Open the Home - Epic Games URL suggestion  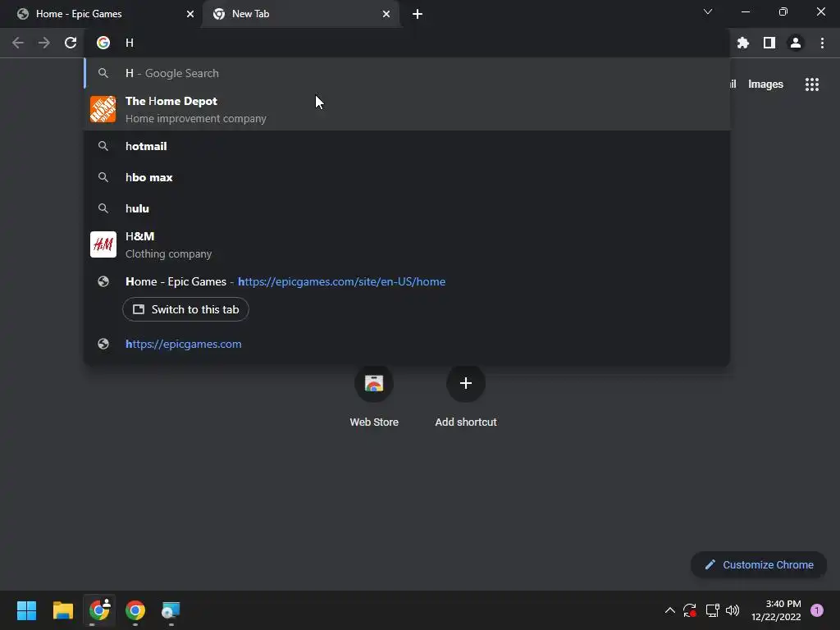[x=407, y=282]
